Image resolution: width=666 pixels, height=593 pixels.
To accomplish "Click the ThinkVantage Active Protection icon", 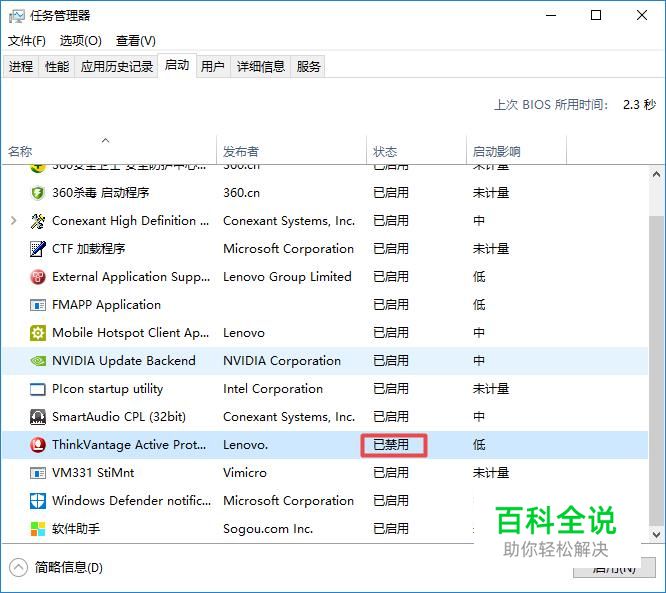I will click(x=38, y=445).
